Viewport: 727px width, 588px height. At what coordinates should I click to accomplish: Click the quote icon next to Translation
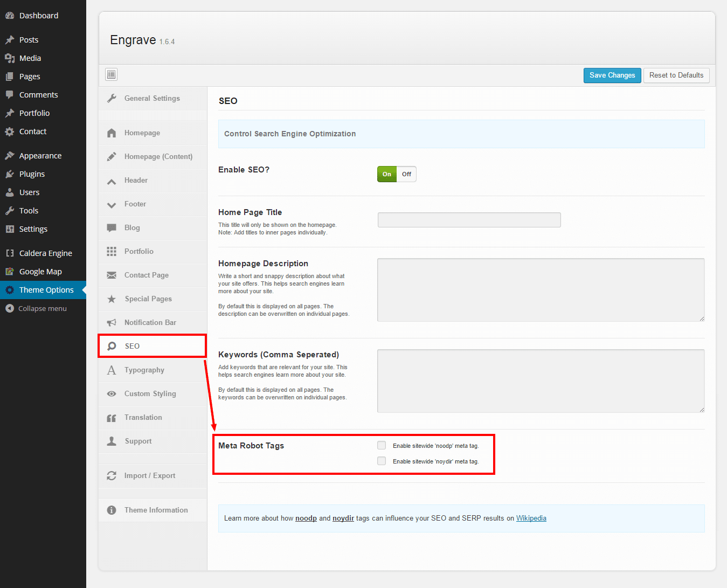click(112, 418)
